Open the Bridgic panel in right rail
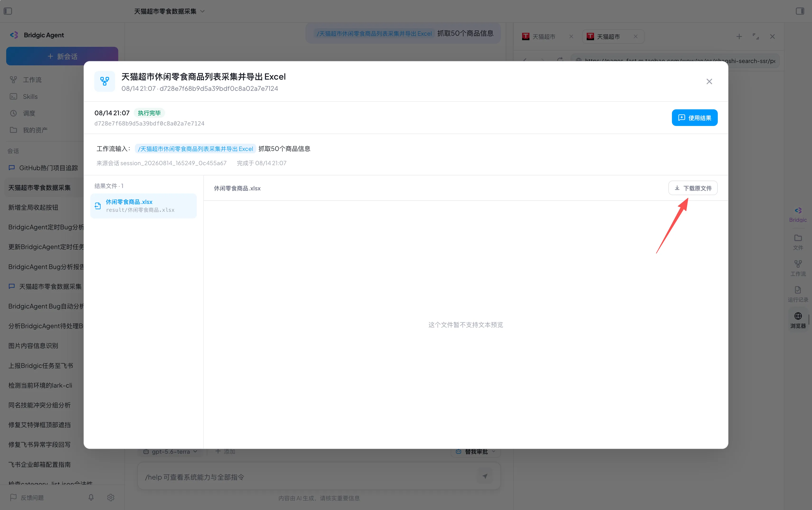This screenshot has width=812, height=510. [x=798, y=215]
